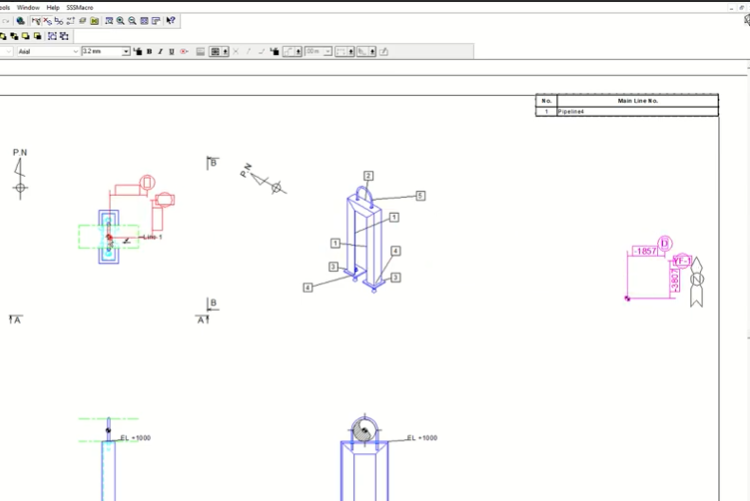Viewport: 750px width, 501px height.
Task: Toggle Italic text formatting
Action: 160,51
